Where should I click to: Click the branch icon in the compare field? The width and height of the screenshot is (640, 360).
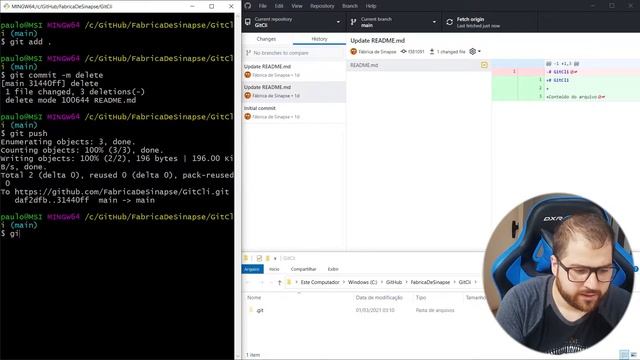point(248,53)
